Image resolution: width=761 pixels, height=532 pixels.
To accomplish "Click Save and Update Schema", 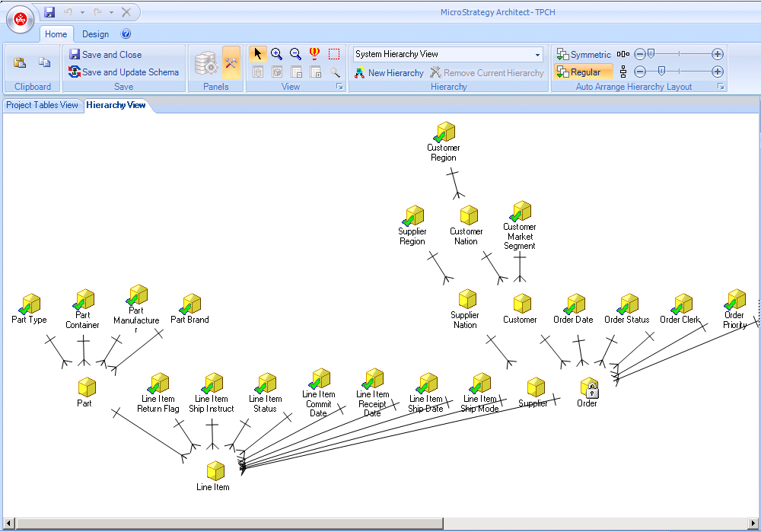I will (x=124, y=72).
